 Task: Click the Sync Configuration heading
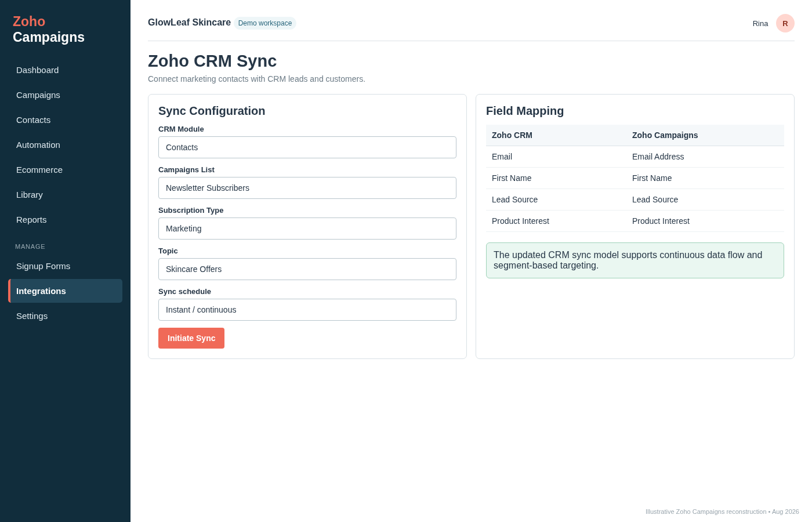click(x=212, y=111)
